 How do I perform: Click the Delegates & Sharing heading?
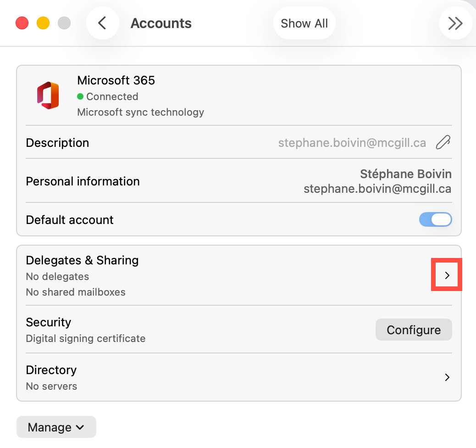pyautogui.click(x=82, y=260)
